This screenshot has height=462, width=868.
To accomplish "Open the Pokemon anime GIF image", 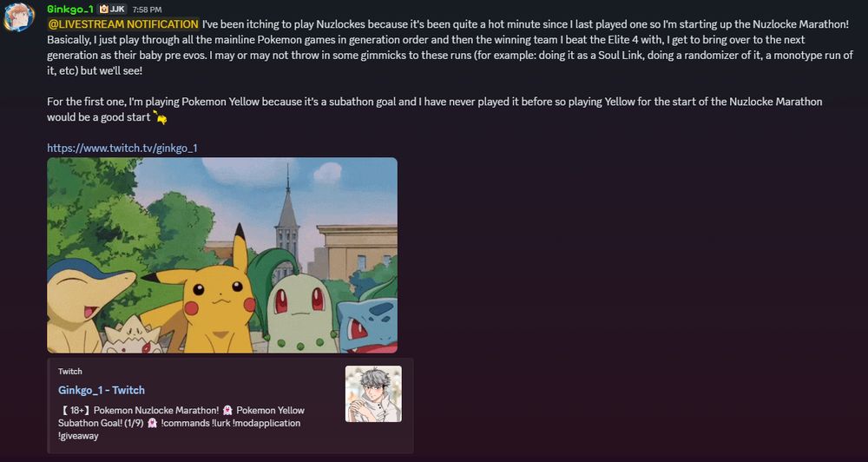I will click(x=222, y=255).
